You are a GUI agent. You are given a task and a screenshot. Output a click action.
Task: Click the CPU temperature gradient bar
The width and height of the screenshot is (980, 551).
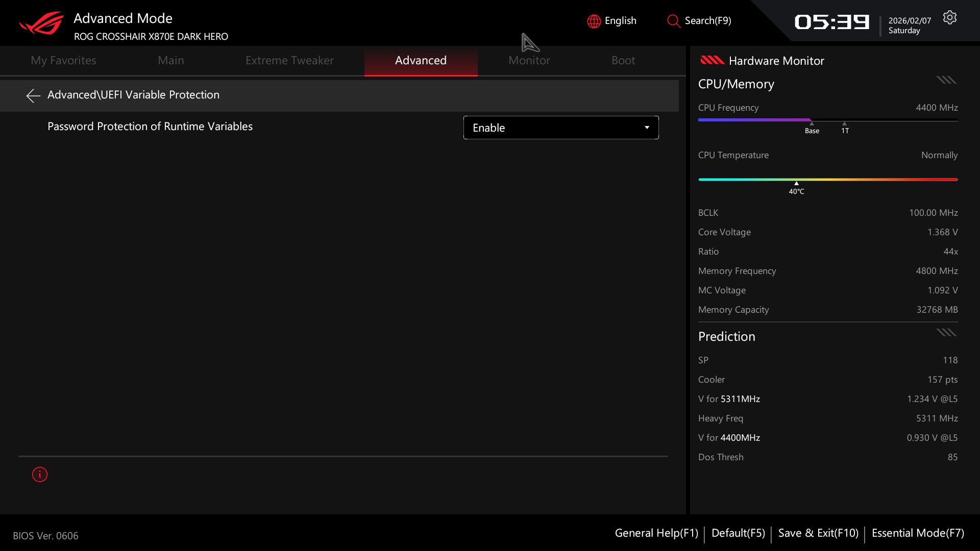(x=827, y=180)
